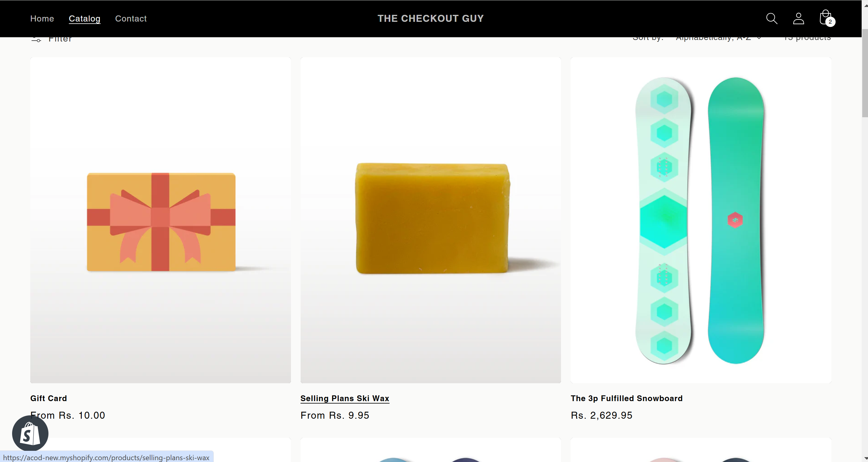The height and width of the screenshot is (462, 868).
Task: Click the cart item count badge
Action: 830,22
